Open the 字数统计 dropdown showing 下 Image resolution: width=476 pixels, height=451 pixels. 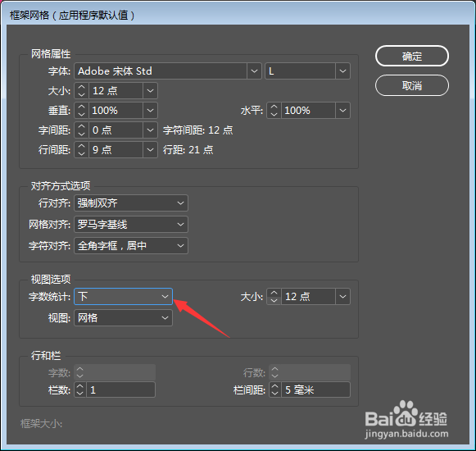tap(123, 296)
